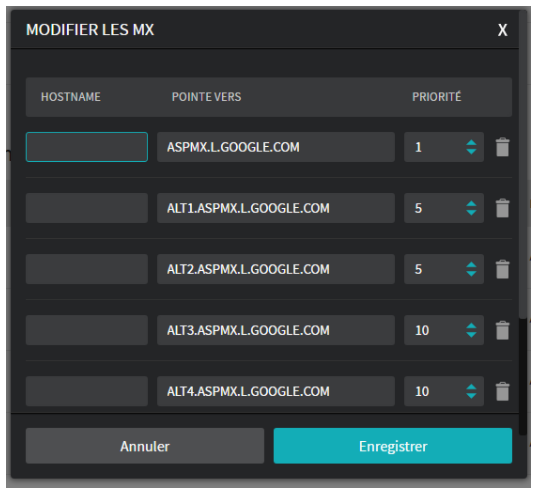Delete the ALT3.ASPMX.L.GOOGLE.COM entry

tap(503, 330)
